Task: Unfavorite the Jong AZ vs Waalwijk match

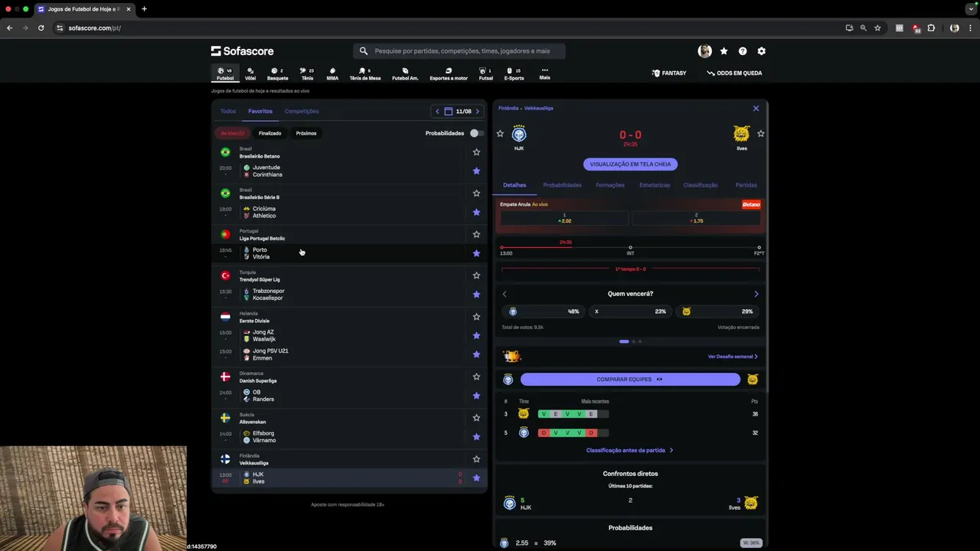Action: (476, 336)
